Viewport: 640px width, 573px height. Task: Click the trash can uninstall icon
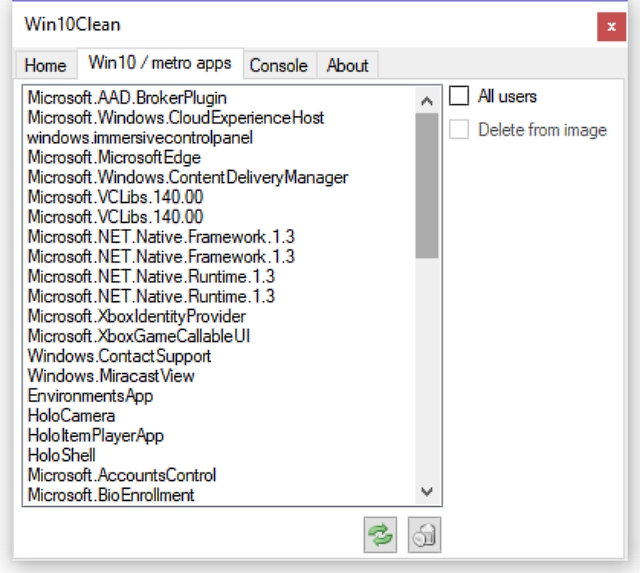424,535
